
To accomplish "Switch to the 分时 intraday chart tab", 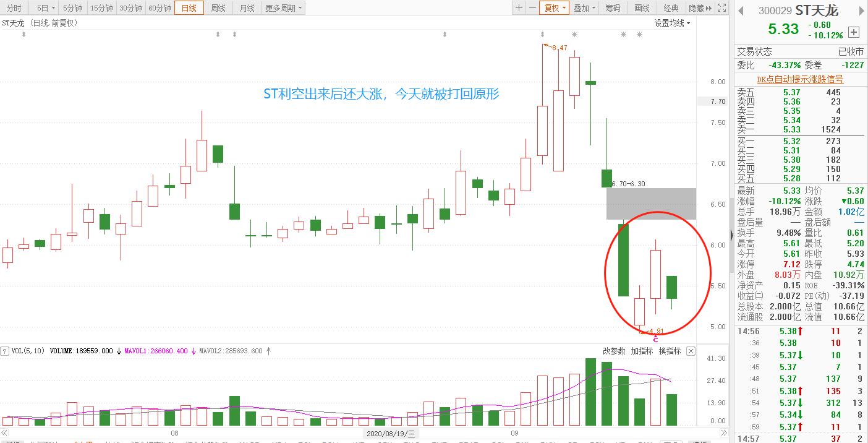I will [14, 8].
